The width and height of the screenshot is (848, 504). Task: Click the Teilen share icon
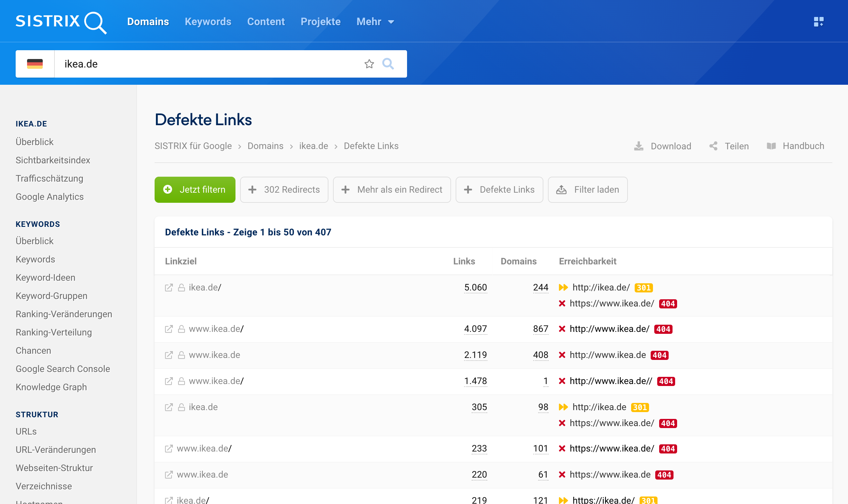click(714, 146)
